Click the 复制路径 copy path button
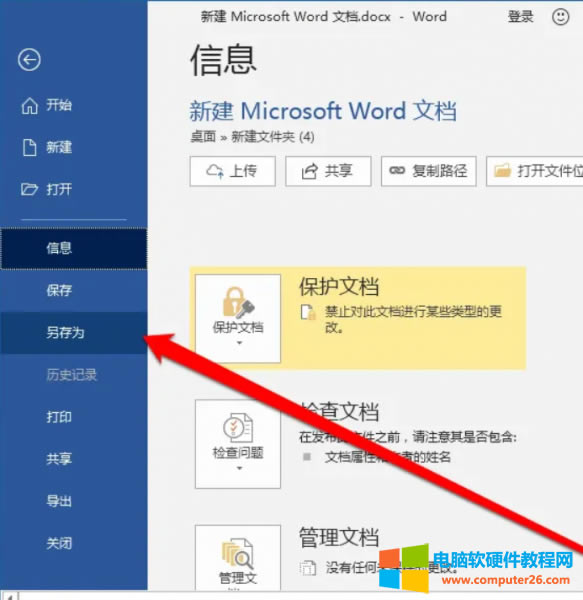The height and width of the screenshot is (600, 583). point(429,171)
